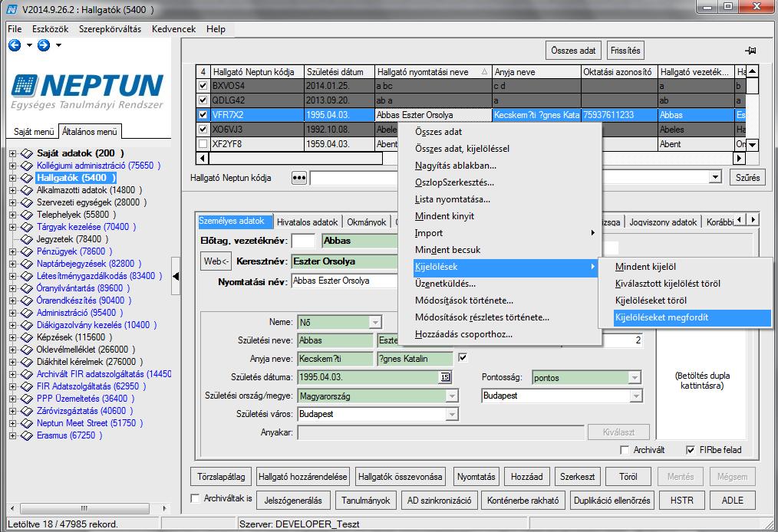The image size is (778, 532).
Task: Expand the Tárgyak kezelése tree node
Action: coord(13,227)
